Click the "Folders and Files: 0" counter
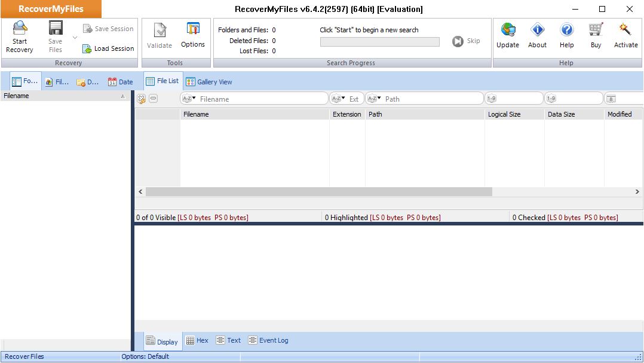This screenshot has height=363, width=644. coord(247,30)
